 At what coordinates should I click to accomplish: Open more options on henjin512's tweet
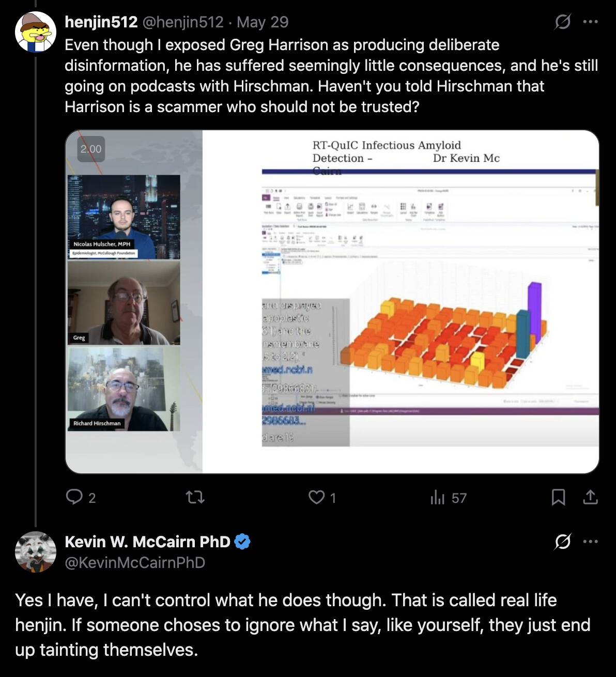[x=590, y=22]
